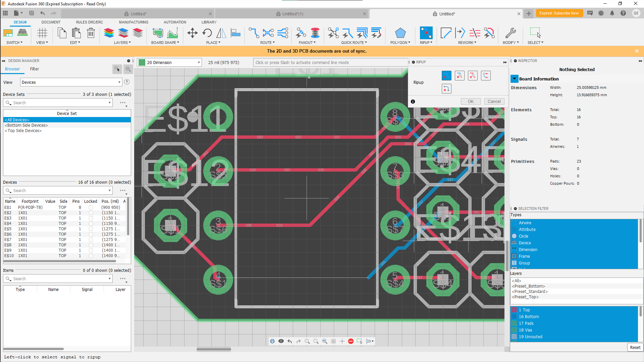Toggle visibility of layer 1 Top
This screenshot has height=362, width=644.
[x=515, y=310]
